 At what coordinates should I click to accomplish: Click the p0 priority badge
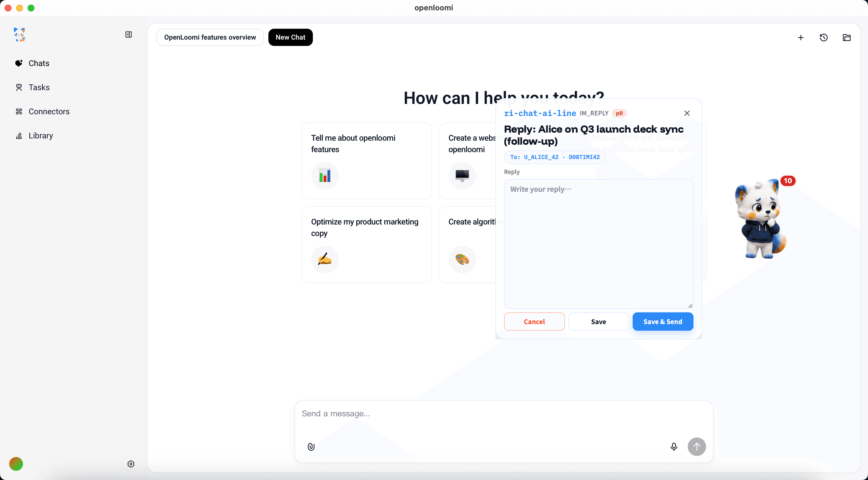(619, 113)
